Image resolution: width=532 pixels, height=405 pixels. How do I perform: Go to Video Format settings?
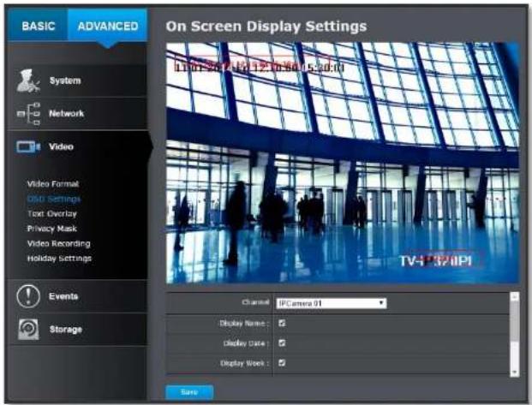coord(53,184)
